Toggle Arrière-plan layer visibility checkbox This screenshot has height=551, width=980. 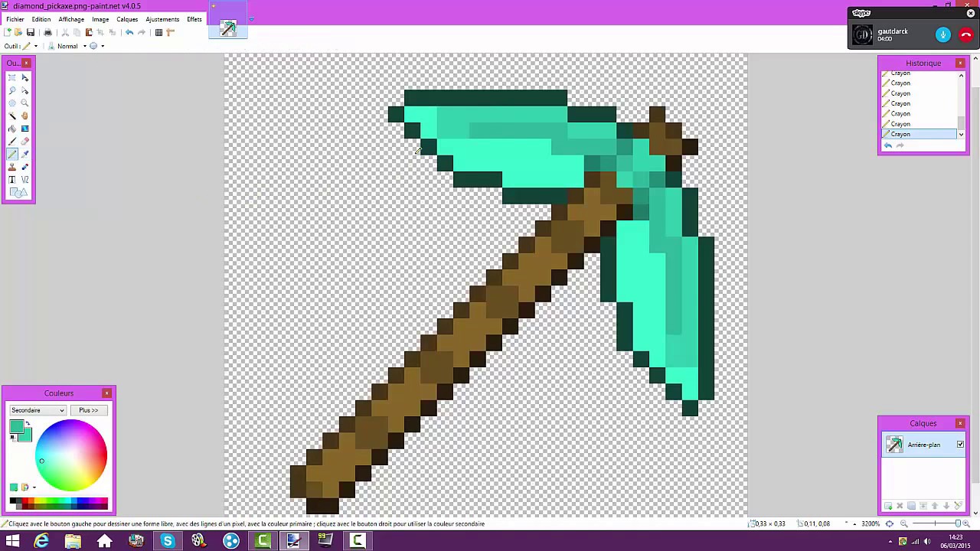[x=960, y=445]
